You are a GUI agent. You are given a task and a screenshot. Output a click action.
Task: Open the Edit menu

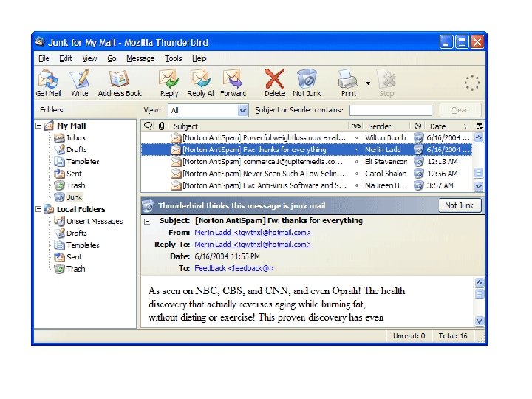click(66, 58)
